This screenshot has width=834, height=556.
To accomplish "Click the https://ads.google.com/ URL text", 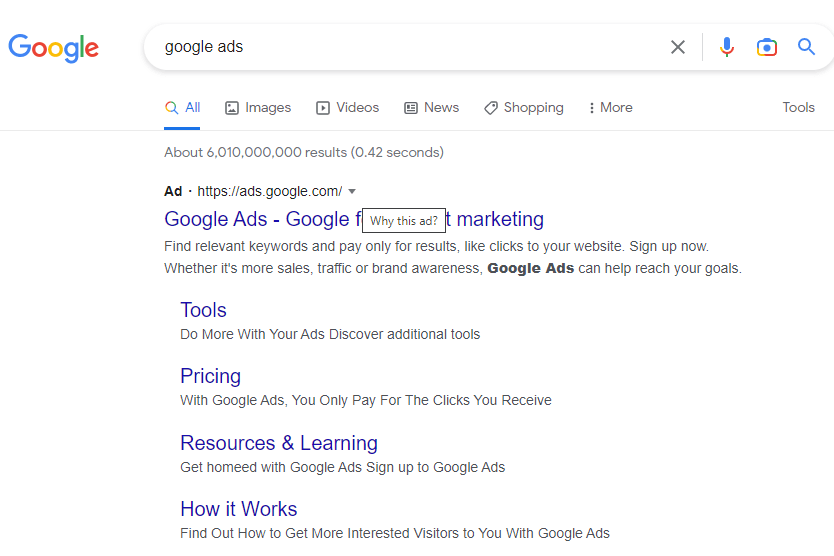I will tap(270, 192).
